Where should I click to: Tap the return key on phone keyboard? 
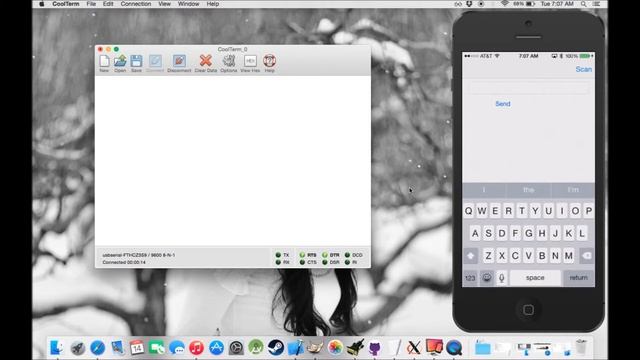(579, 278)
